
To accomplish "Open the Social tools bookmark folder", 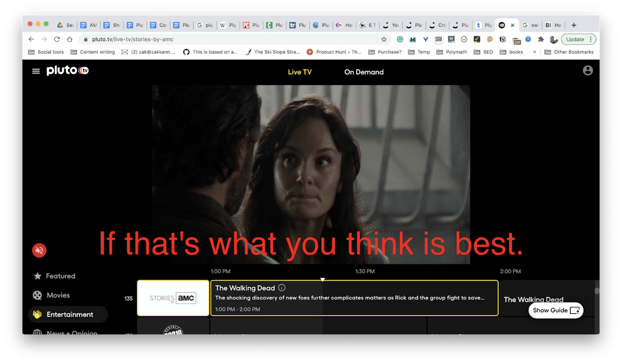I will point(46,52).
